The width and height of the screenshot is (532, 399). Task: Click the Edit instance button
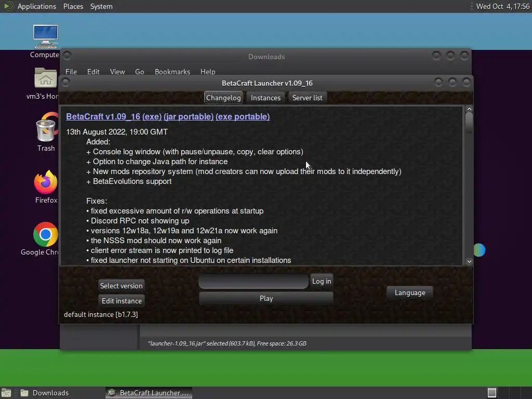pyautogui.click(x=122, y=301)
